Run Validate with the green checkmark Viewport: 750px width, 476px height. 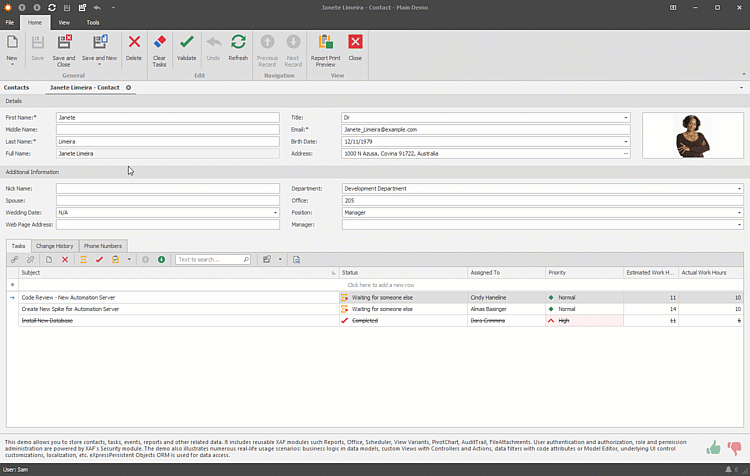(x=187, y=43)
